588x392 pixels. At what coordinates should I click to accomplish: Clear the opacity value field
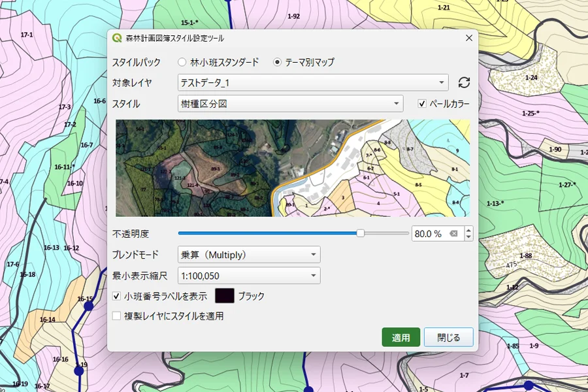[x=454, y=234]
